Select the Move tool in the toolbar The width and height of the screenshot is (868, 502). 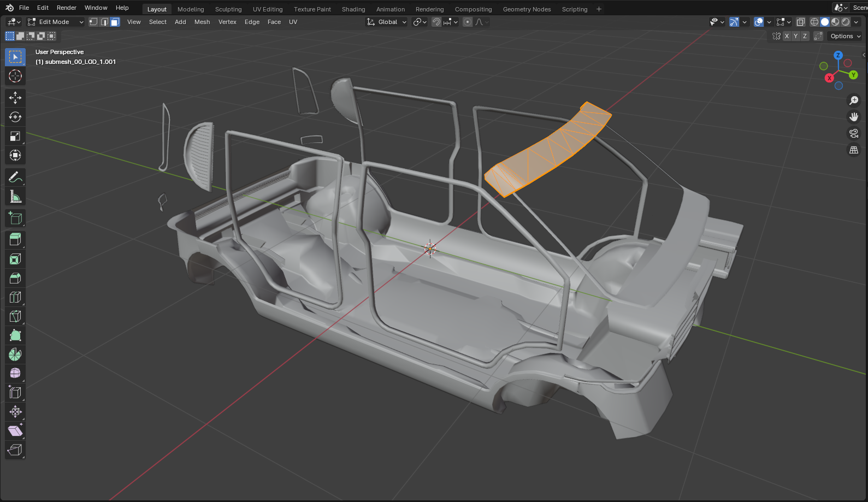15,98
